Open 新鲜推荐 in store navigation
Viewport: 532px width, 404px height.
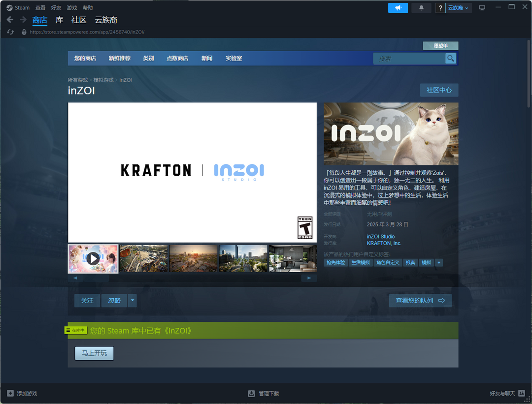pyautogui.click(x=119, y=58)
